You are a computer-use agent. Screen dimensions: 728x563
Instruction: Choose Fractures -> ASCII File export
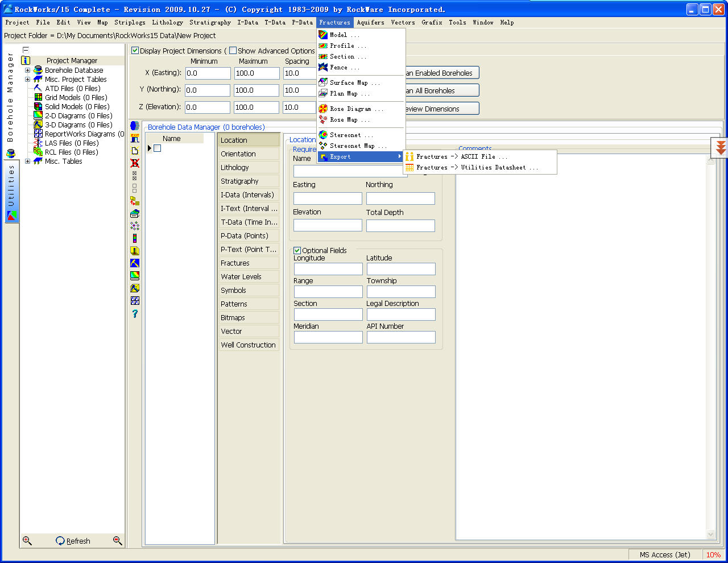[479, 156]
